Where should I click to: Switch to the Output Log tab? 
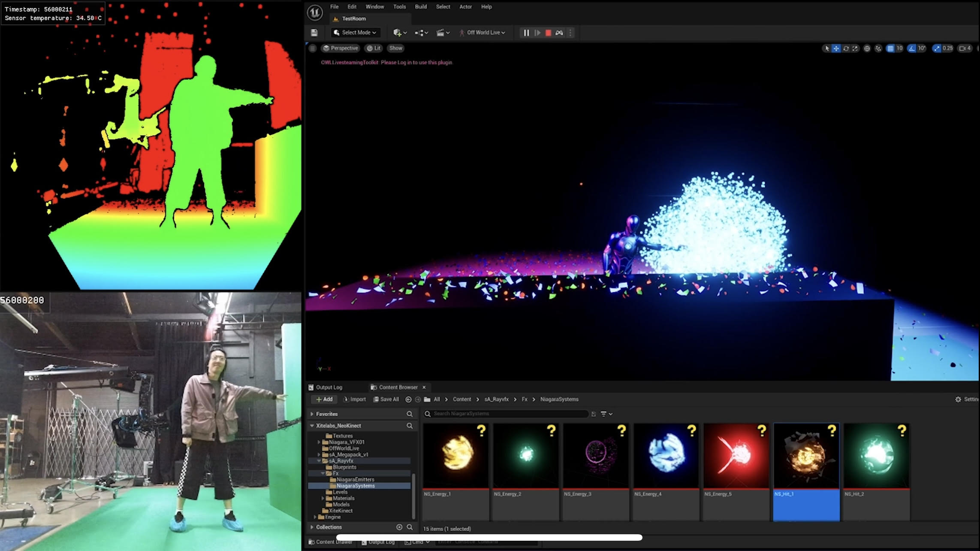click(x=326, y=387)
